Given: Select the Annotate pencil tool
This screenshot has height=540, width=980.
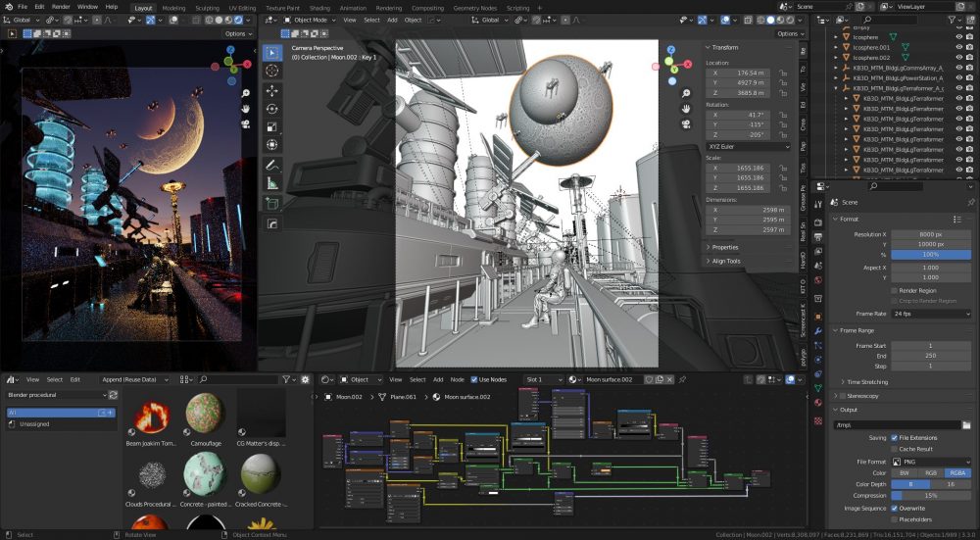Looking at the screenshot, I should coord(271,166).
